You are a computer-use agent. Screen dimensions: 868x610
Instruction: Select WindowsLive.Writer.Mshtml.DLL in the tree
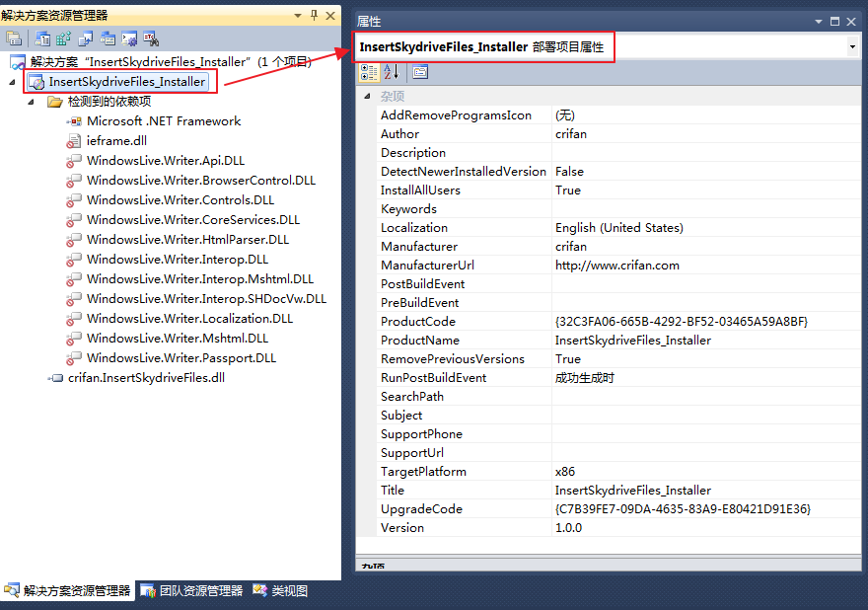pyautogui.click(x=178, y=339)
